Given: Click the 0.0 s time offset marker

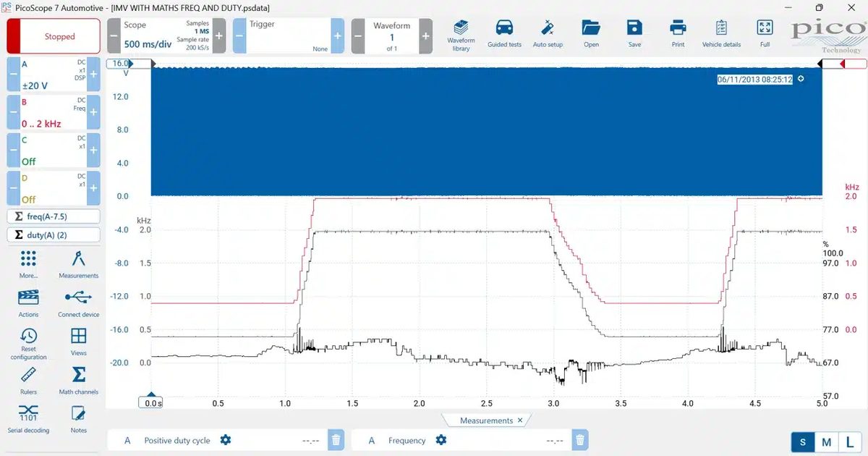Looking at the screenshot, I should click(x=151, y=402).
